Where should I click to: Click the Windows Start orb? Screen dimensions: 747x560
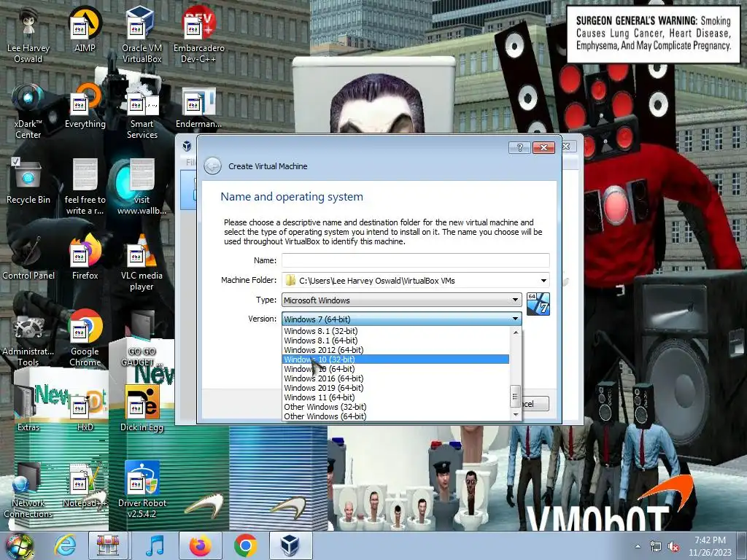click(20, 546)
